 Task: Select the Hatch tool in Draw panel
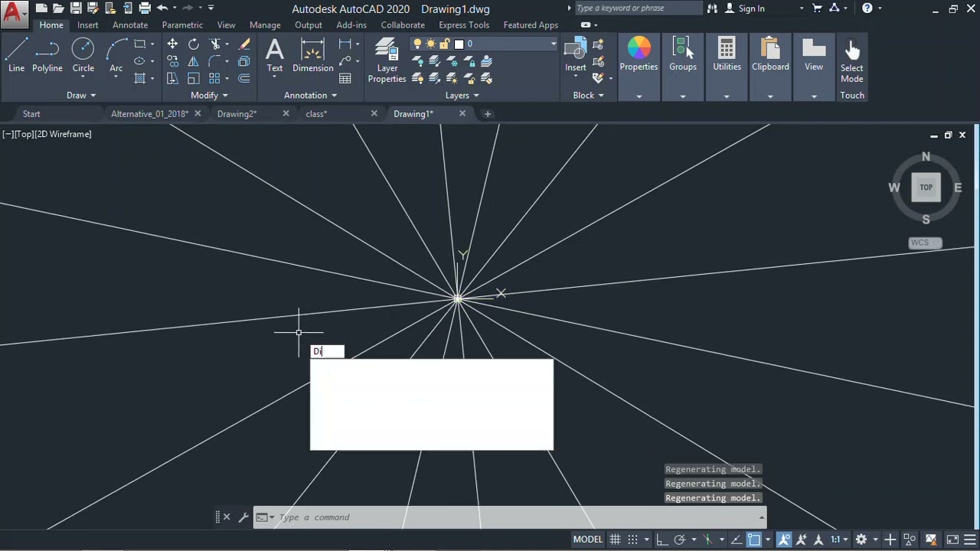click(x=139, y=78)
